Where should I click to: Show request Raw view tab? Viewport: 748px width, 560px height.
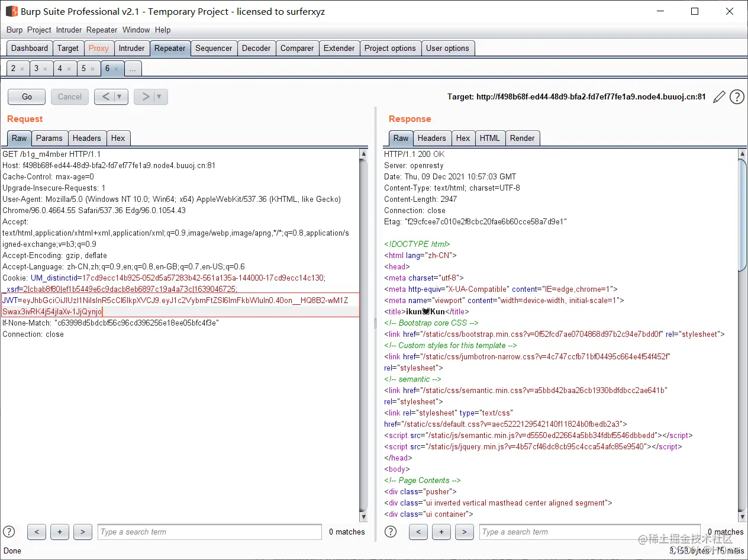click(20, 138)
